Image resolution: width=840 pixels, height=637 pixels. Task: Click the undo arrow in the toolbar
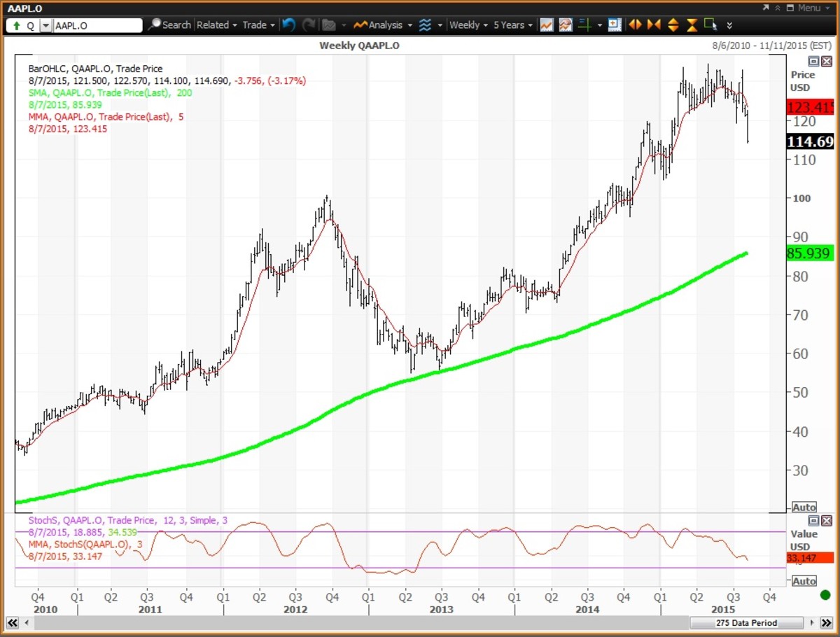tap(288, 25)
